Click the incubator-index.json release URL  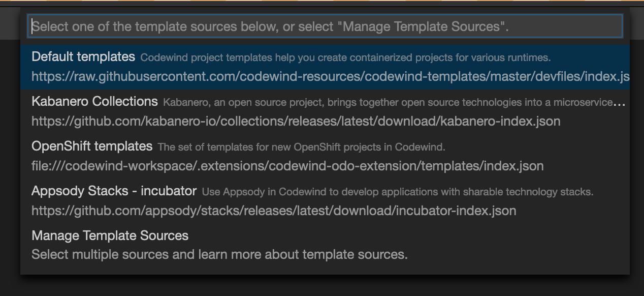point(274,211)
